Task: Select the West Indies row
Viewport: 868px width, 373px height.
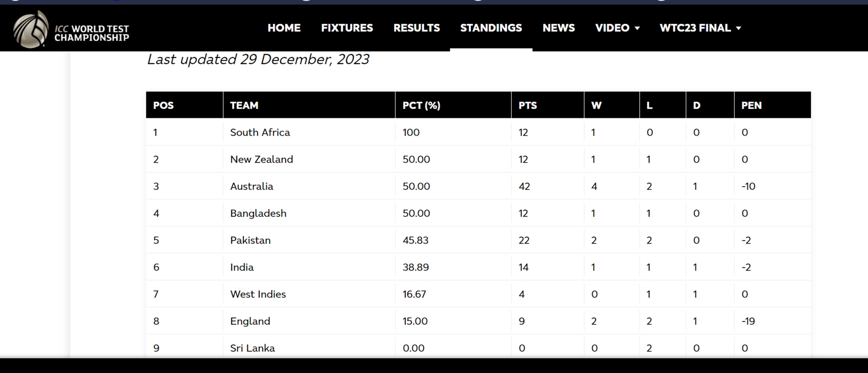Action: coord(478,294)
